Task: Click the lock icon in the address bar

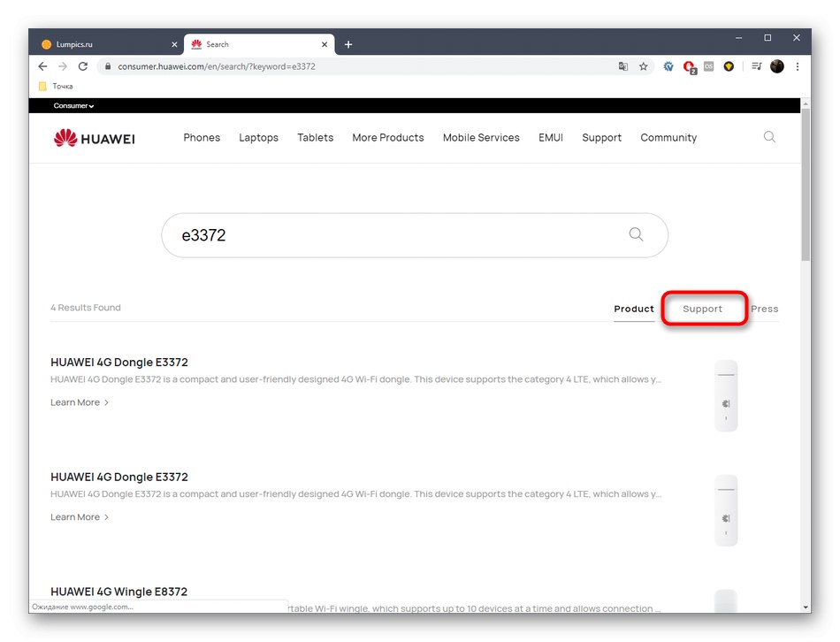Action: (x=108, y=66)
